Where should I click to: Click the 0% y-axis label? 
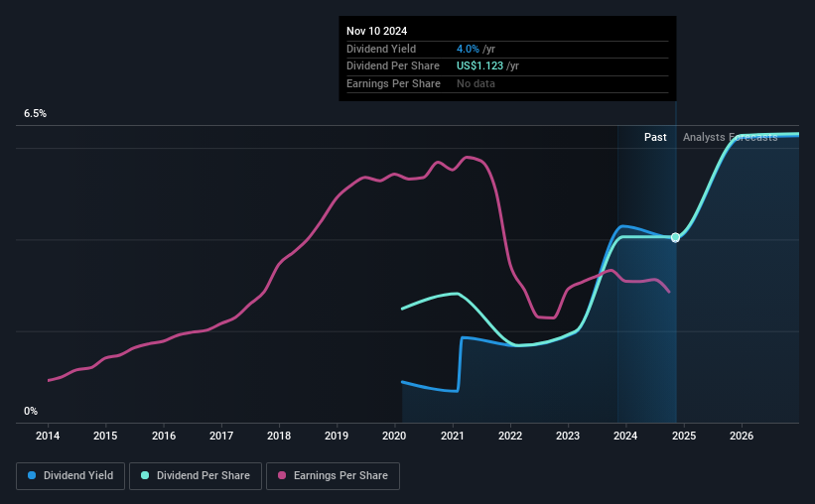point(31,412)
